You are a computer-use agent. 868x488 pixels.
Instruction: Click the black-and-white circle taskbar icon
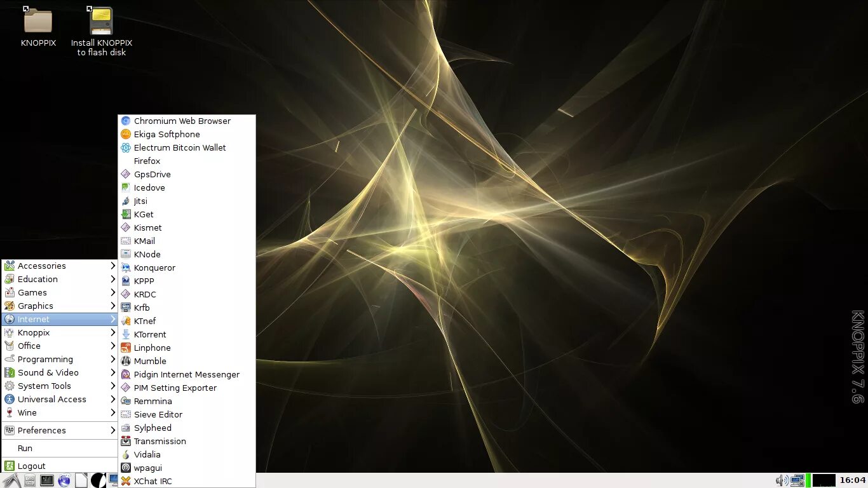(98, 480)
